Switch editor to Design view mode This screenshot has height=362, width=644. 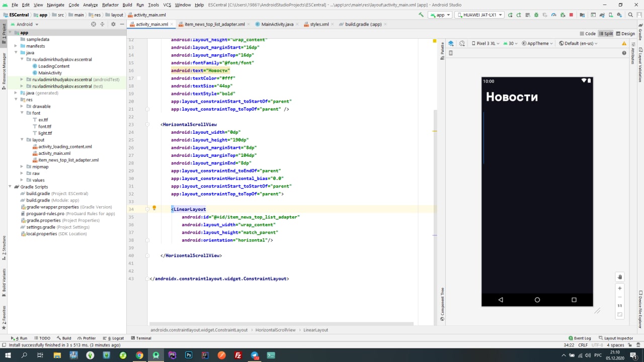click(x=625, y=34)
